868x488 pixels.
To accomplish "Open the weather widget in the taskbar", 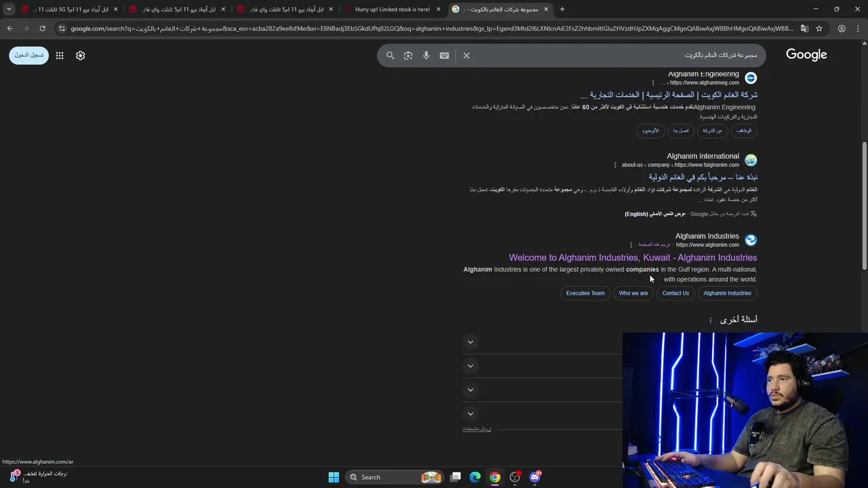I will (x=38, y=476).
